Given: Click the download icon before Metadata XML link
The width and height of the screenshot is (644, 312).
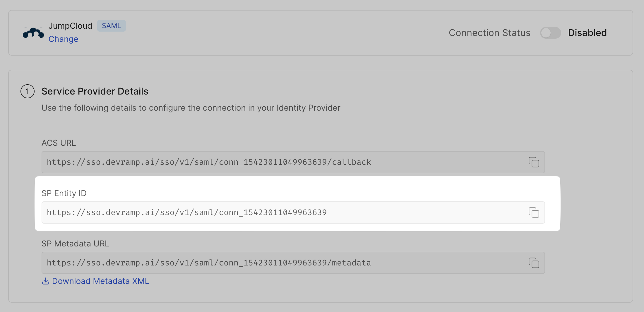Looking at the screenshot, I should (46, 281).
